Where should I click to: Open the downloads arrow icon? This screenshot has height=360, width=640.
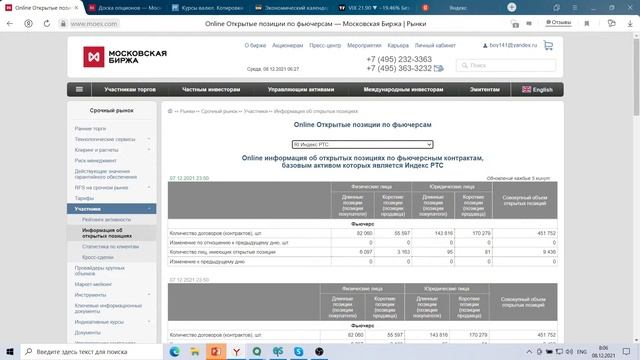pos(630,24)
